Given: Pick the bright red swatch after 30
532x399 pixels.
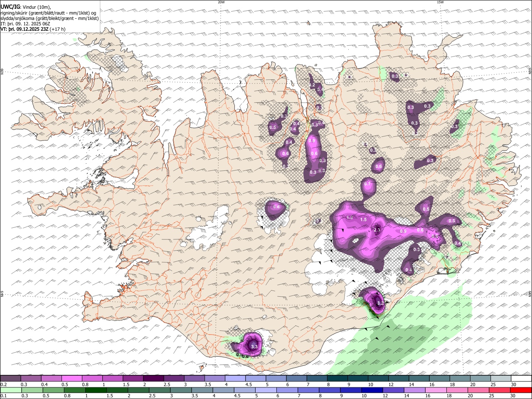Looking at the screenshot, I should (x=521, y=390).
